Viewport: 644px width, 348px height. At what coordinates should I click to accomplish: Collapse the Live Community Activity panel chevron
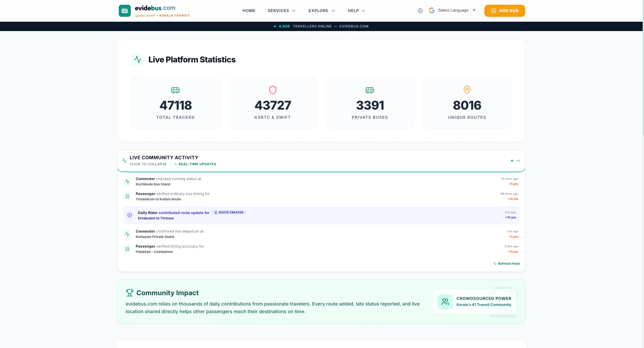tap(518, 161)
